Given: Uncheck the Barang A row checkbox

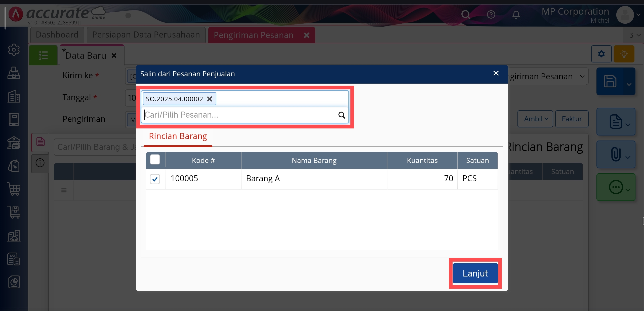Looking at the screenshot, I should point(155,179).
